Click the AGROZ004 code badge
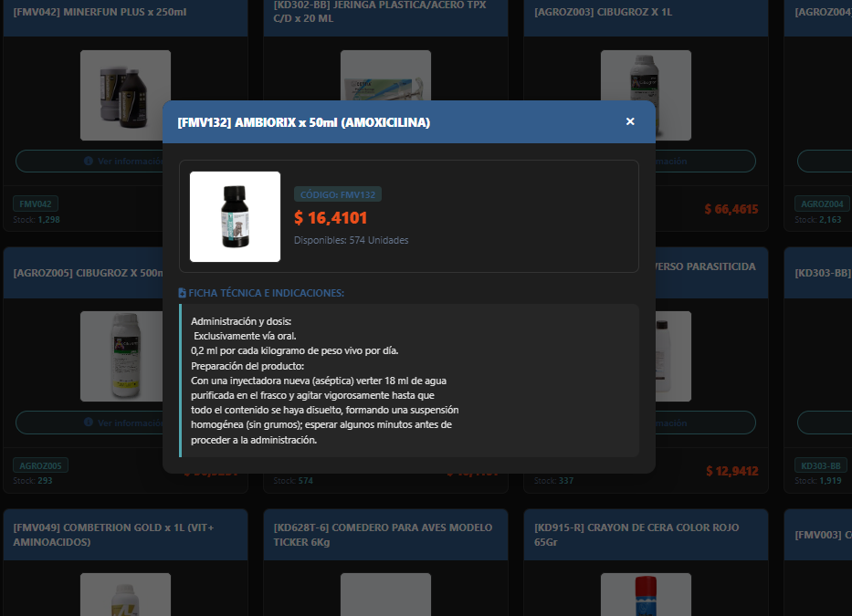 point(822,204)
